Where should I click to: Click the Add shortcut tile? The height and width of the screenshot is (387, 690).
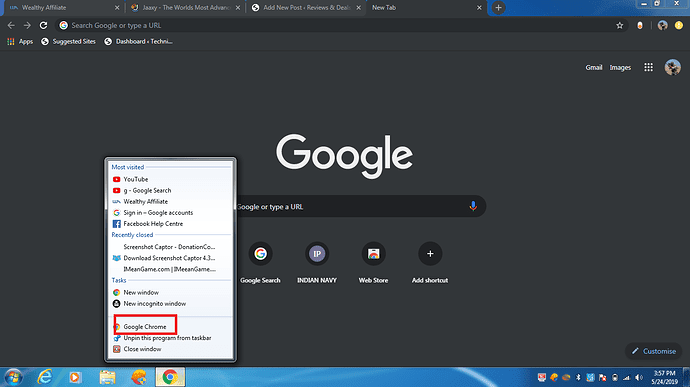tap(430, 263)
